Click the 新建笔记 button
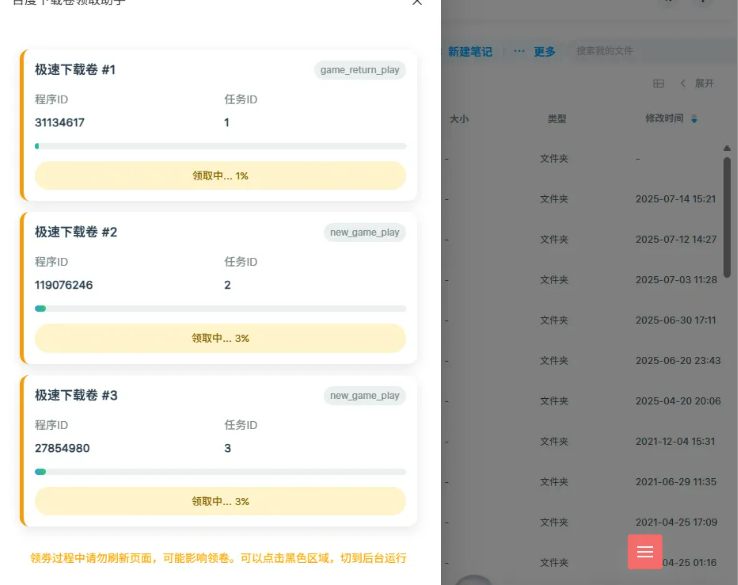 (469, 51)
